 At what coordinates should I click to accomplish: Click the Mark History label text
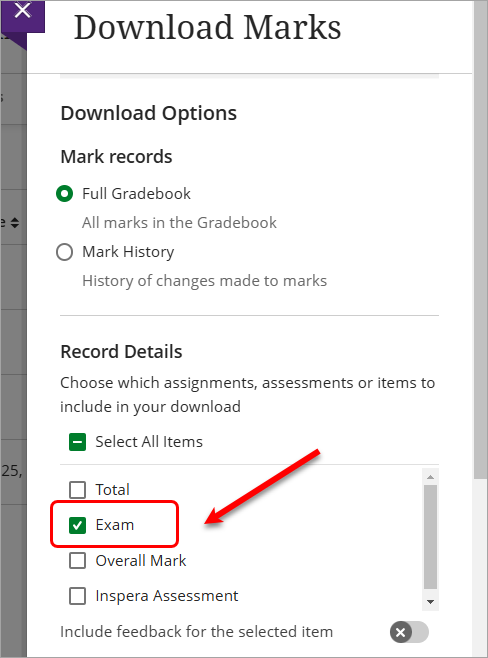pyautogui.click(x=128, y=252)
